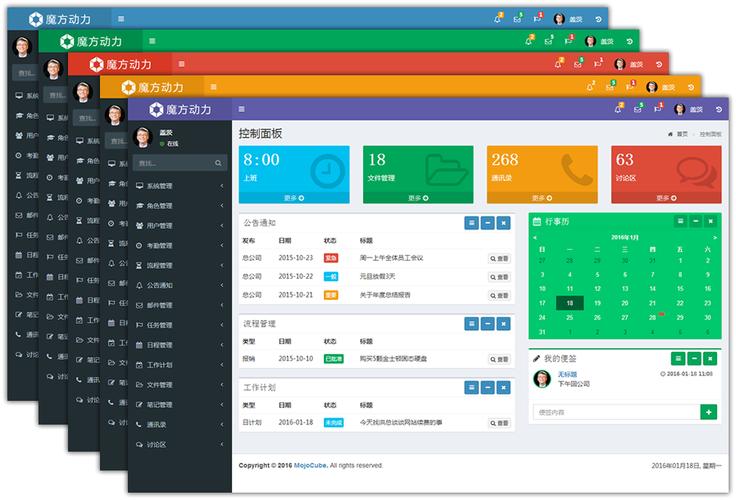Image resolution: width=736 pixels, height=500 pixels.
Task: Go to previous month in calendar
Action: (x=535, y=238)
